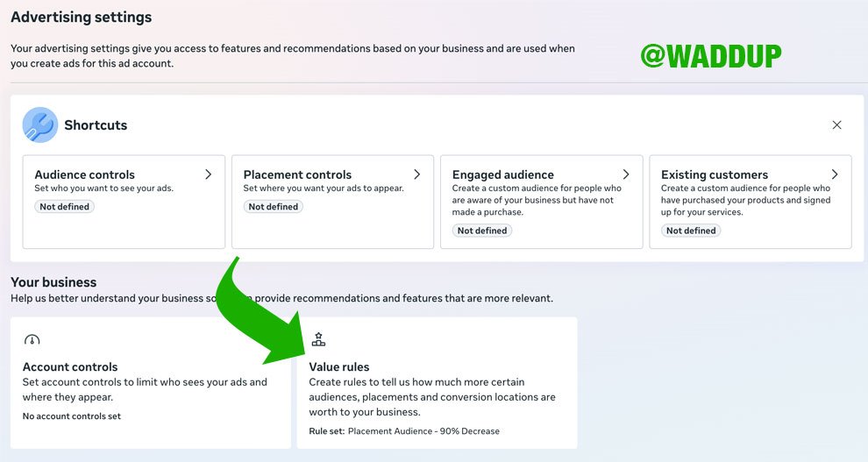Screen dimensions: 868x462
Task: Open the Engaged audience chevron arrow
Action: [625, 174]
